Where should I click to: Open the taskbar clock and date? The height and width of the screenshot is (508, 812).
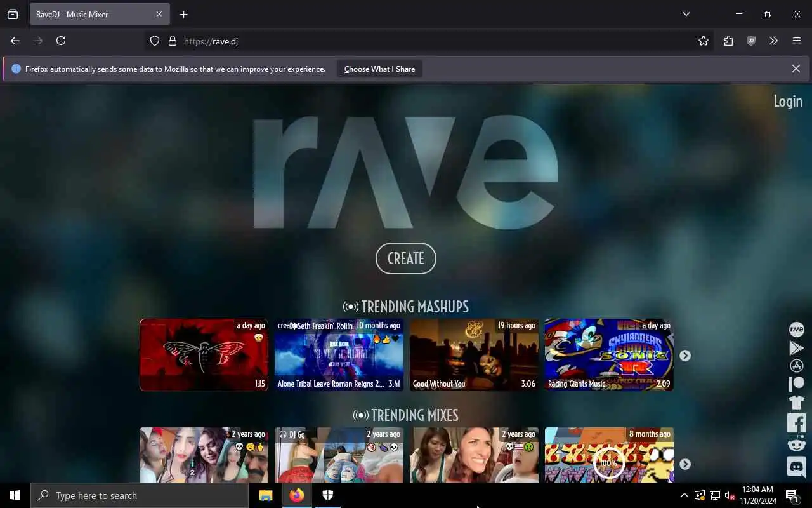tap(757, 495)
